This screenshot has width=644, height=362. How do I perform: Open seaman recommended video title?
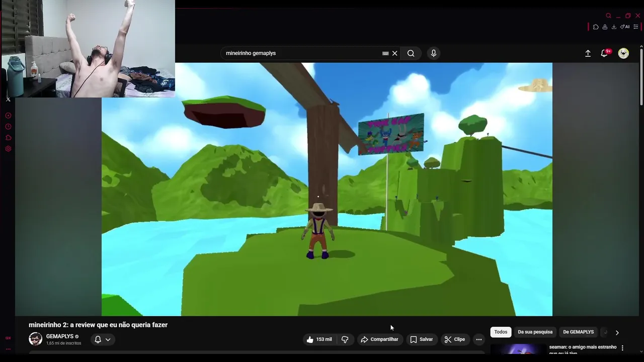pos(583,349)
